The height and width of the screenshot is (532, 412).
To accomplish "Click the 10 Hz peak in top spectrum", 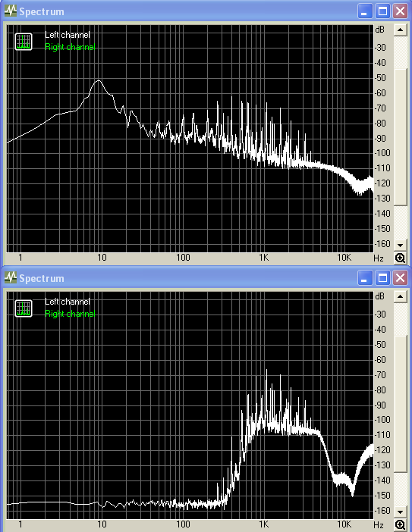I will click(x=99, y=81).
